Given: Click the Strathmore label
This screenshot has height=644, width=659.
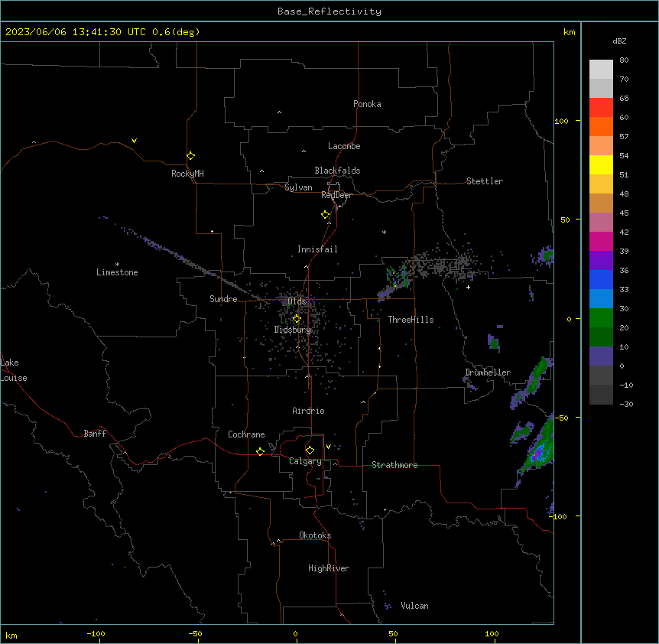Looking at the screenshot, I should [x=394, y=465].
